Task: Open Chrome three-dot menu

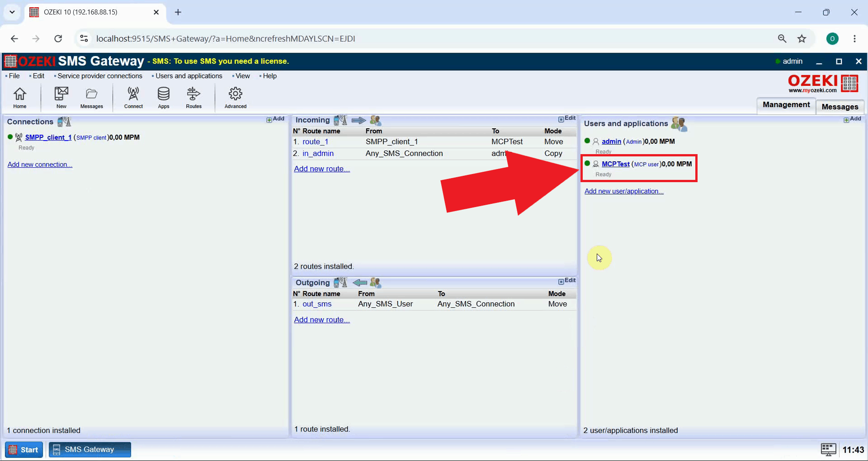Action: [854, 38]
